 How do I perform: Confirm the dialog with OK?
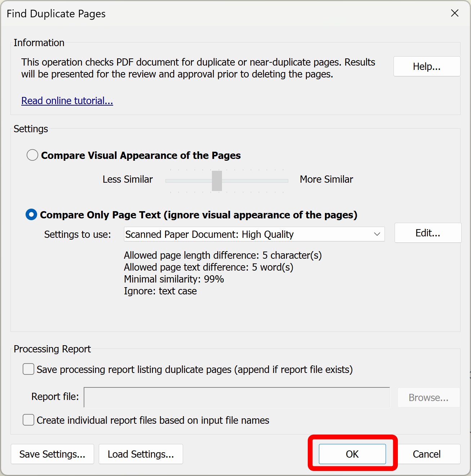click(352, 454)
